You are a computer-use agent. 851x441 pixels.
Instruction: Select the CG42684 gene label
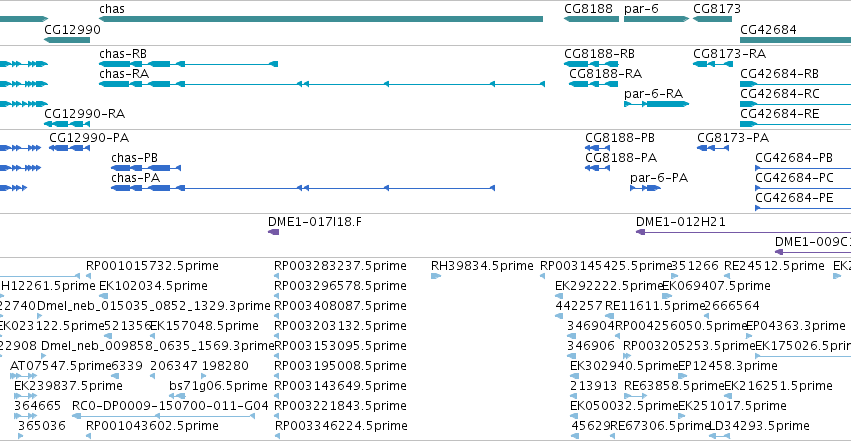pos(768,29)
